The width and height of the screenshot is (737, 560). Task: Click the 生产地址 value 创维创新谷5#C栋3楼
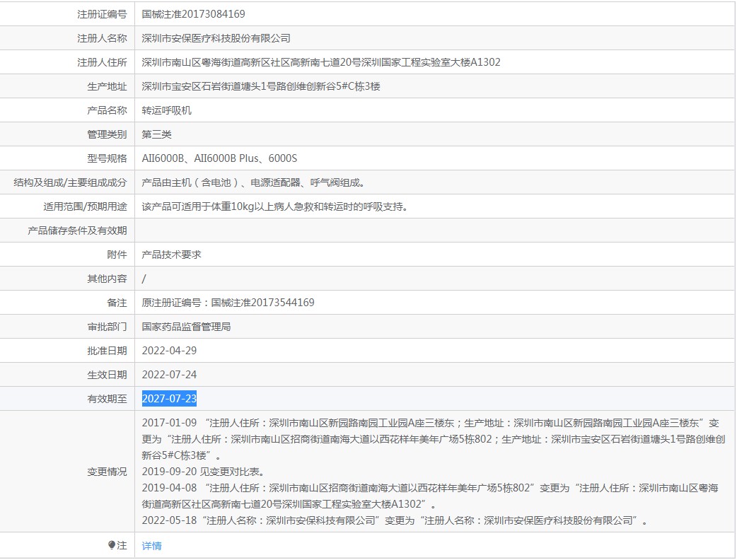(x=261, y=86)
